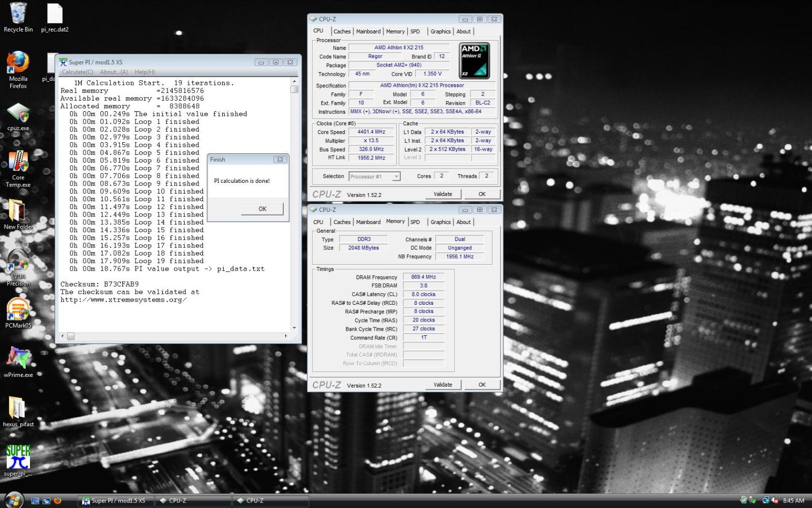The image size is (812, 508).
Task: Switch to Memory tab in upper CPU-Z
Action: pyautogui.click(x=395, y=31)
